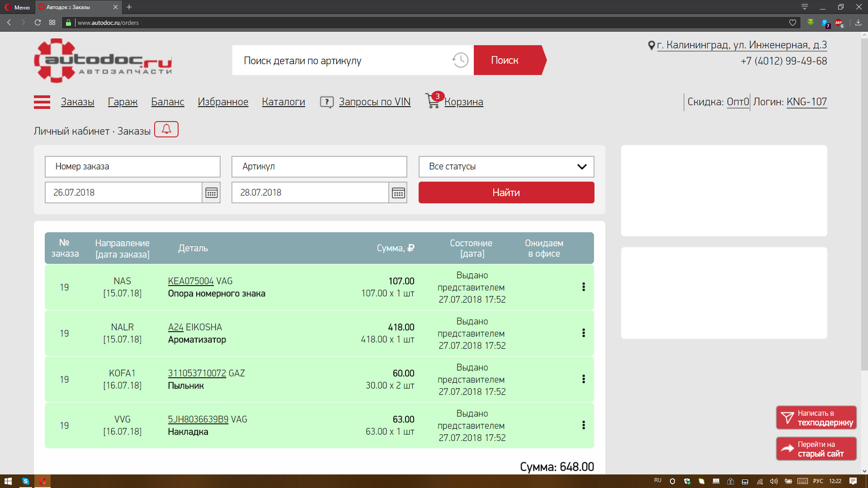Open the Opera speed dial grid icon

click(x=52, y=22)
